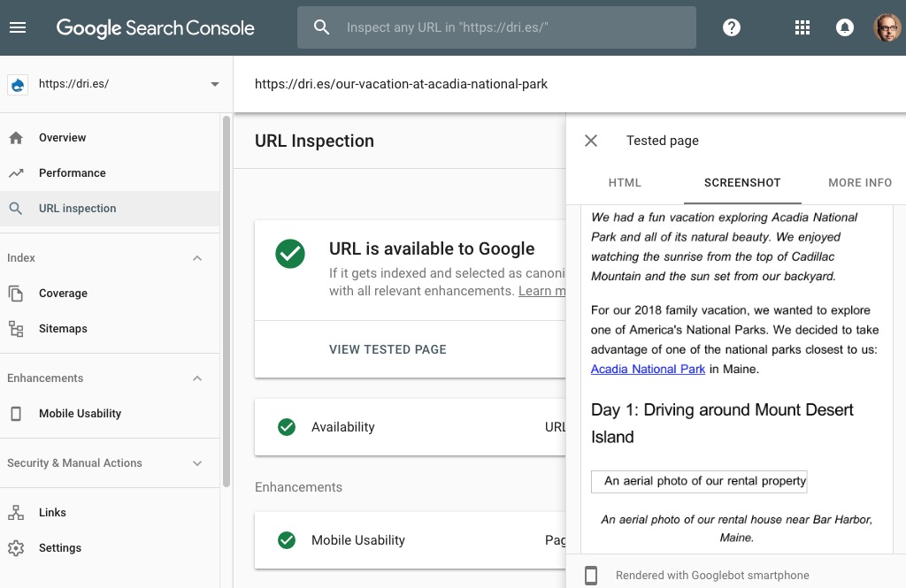Image resolution: width=906 pixels, height=588 pixels.
Task: Click the Links sidebar icon
Action: click(14, 512)
